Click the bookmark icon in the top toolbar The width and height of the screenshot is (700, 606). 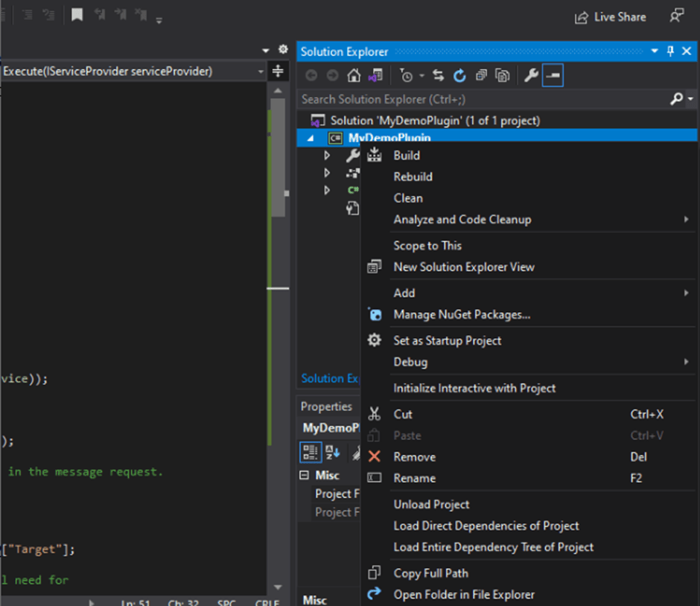tap(77, 15)
